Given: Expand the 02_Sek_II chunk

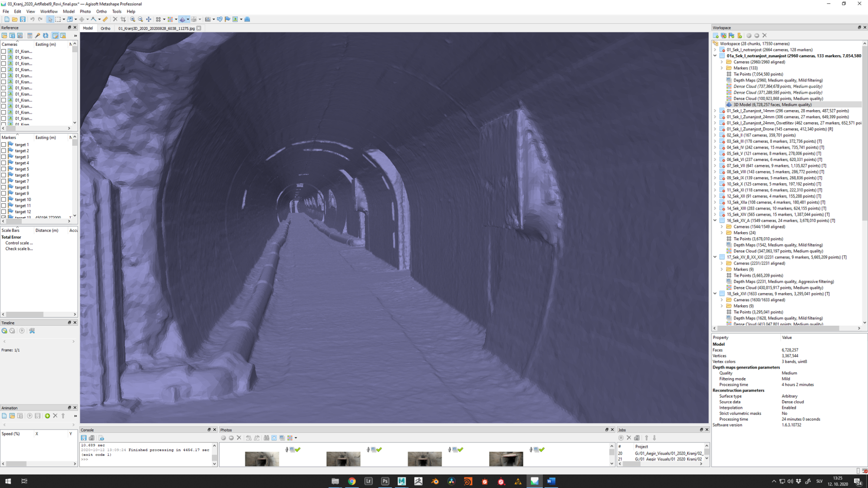Looking at the screenshot, I should coord(715,135).
